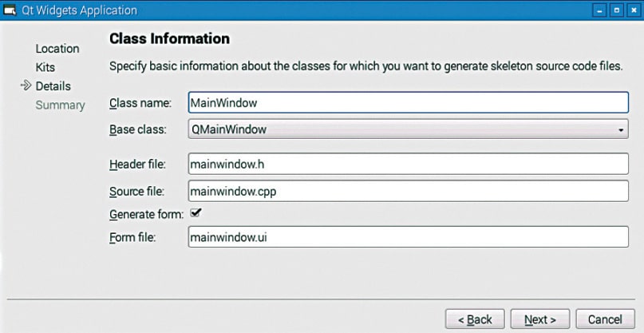Select the Form file field mainwindow.ui

(x=408, y=237)
